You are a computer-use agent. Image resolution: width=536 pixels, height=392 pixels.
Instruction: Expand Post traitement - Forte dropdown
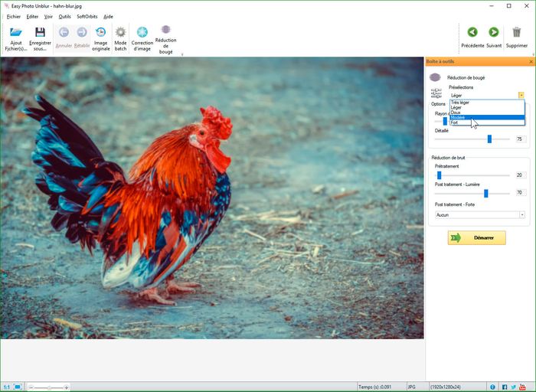pos(522,215)
